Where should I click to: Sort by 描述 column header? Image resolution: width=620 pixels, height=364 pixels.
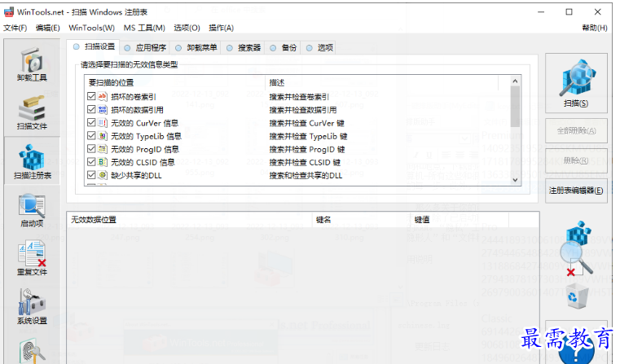coord(381,82)
